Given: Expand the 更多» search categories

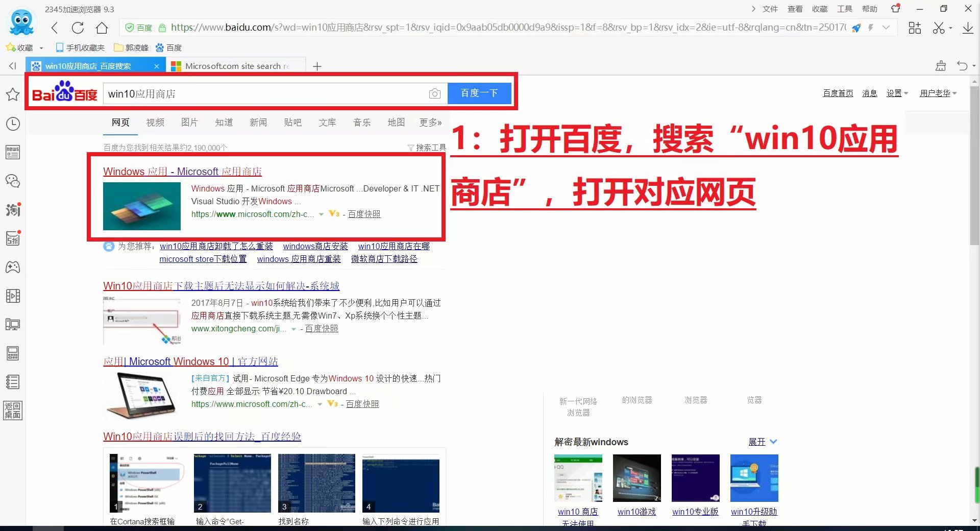Looking at the screenshot, I should [x=430, y=123].
